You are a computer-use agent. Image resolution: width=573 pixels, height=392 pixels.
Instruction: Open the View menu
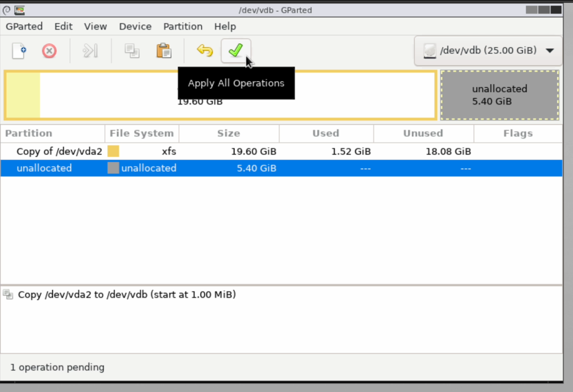point(95,26)
